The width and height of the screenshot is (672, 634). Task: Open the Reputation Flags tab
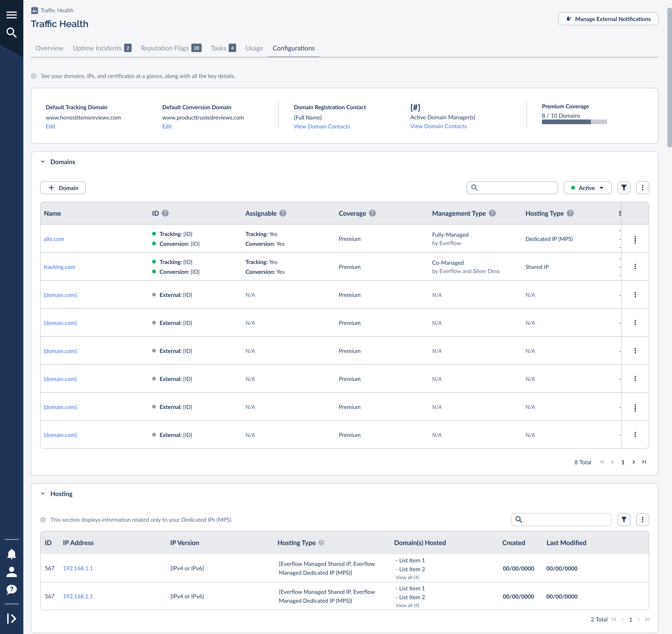171,48
